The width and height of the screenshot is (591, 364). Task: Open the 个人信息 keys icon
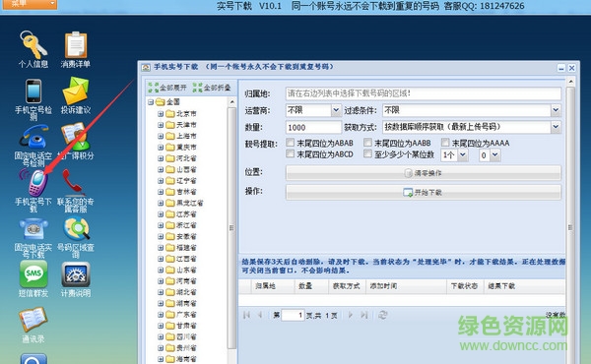[x=33, y=44]
